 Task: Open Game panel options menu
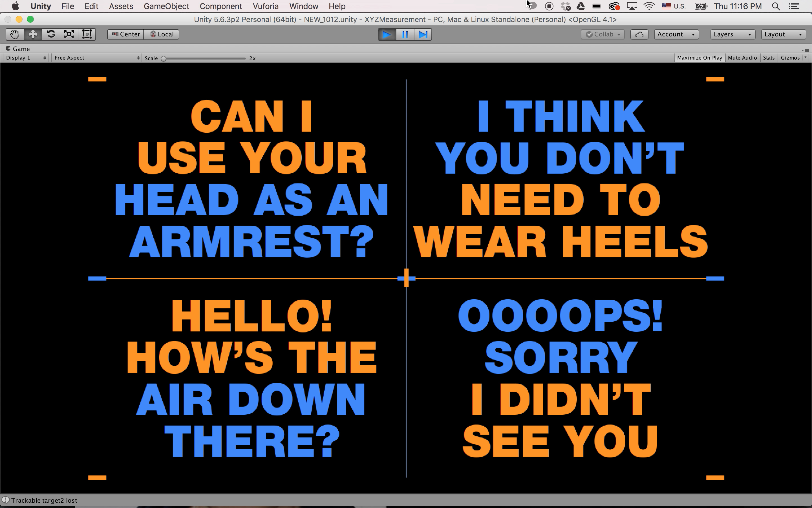(x=805, y=50)
